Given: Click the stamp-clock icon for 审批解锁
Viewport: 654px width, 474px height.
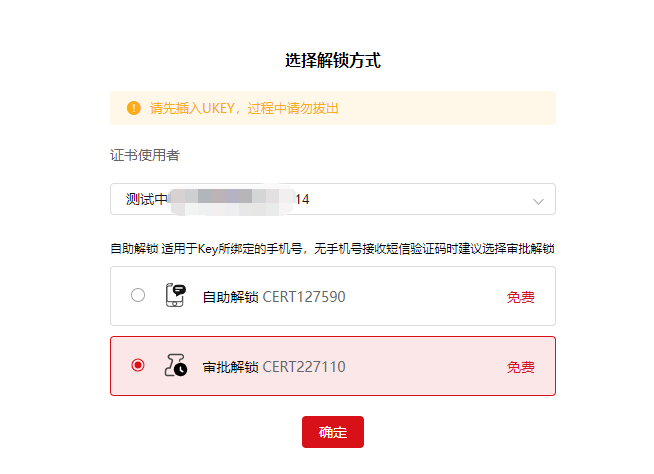Looking at the screenshot, I should point(175,366).
